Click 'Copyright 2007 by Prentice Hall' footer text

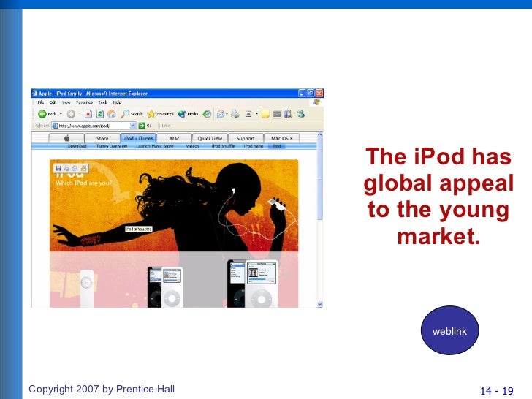tap(102, 389)
